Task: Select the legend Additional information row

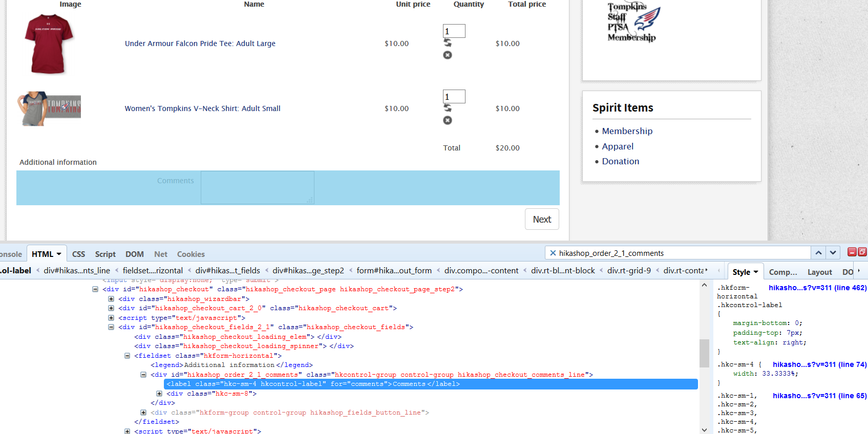Action: [x=231, y=365]
